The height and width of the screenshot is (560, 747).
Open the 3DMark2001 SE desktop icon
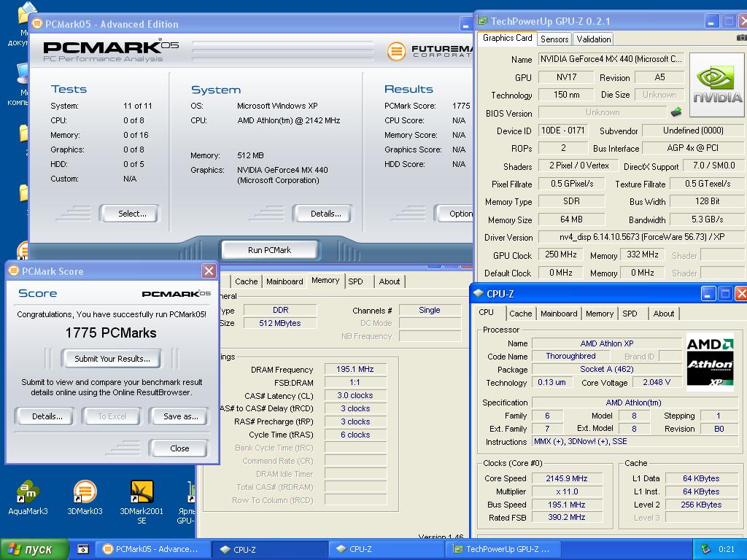[x=142, y=502]
